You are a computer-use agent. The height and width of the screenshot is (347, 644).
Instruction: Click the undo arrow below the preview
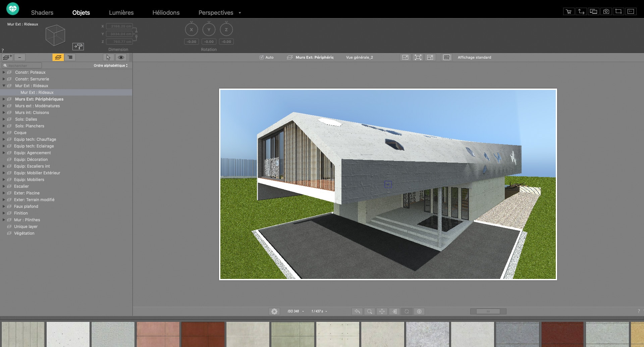point(357,311)
